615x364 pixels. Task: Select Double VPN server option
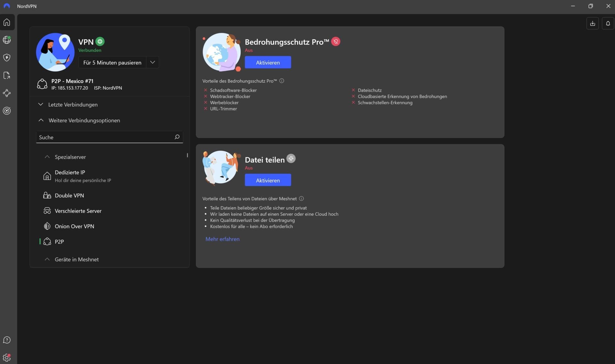(110, 196)
